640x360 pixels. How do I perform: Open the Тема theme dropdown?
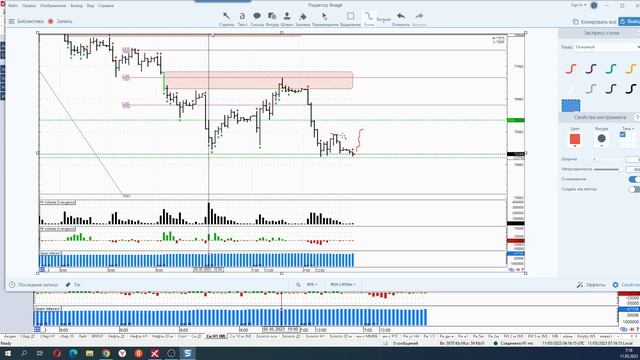click(607, 47)
